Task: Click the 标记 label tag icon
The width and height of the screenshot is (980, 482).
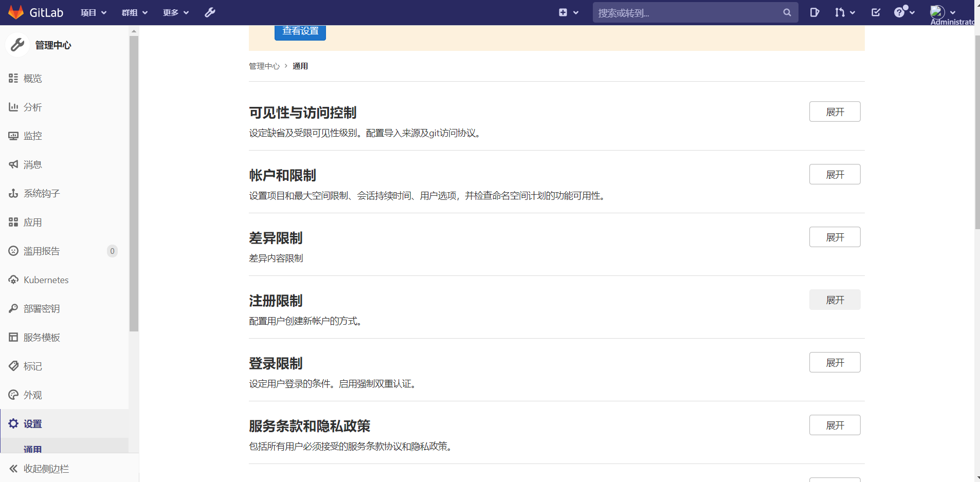Action: point(13,366)
